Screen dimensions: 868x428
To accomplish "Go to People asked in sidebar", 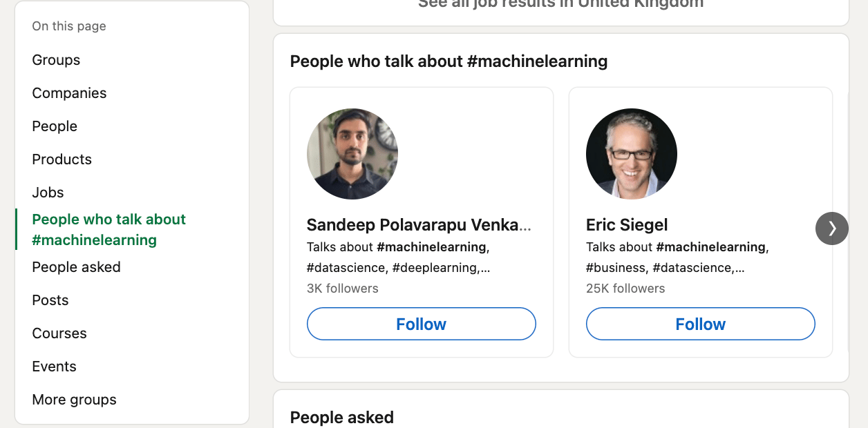I will (x=76, y=267).
